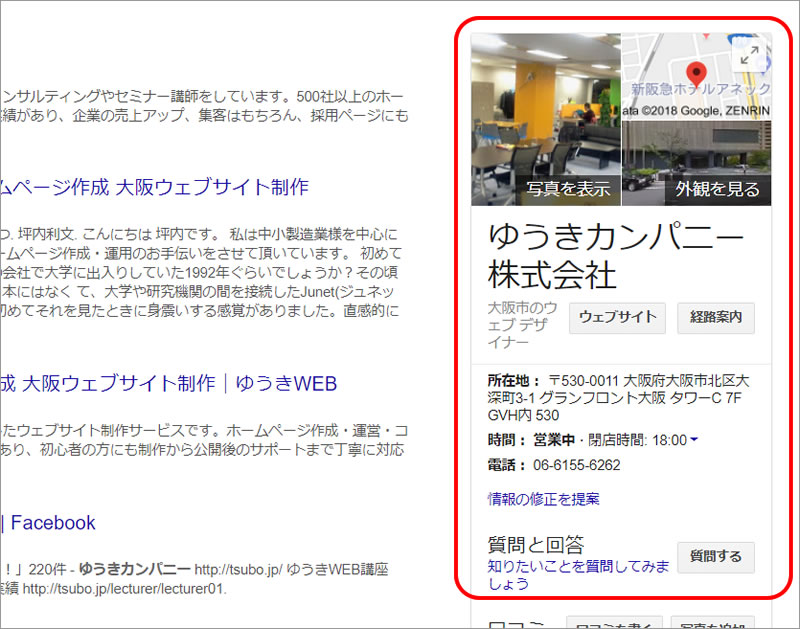Click the 大阪市のウェブデザイナー category text
800x629 pixels.
tap(522, 324)
